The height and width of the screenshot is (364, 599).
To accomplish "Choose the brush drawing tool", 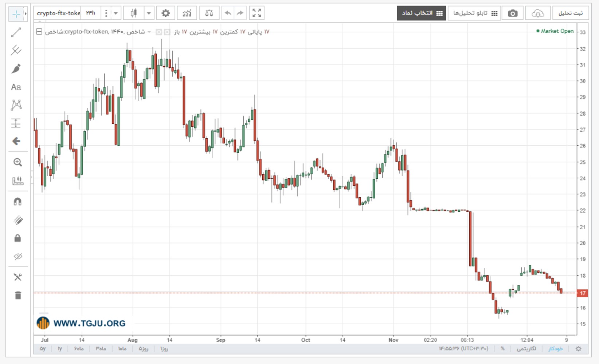I will point(16,68).
